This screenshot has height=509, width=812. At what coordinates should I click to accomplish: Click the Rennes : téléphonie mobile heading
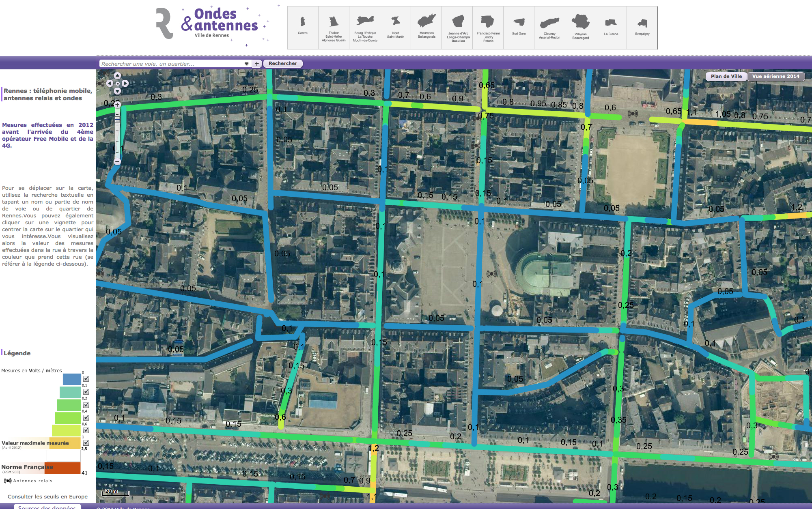tap(48, 94)
